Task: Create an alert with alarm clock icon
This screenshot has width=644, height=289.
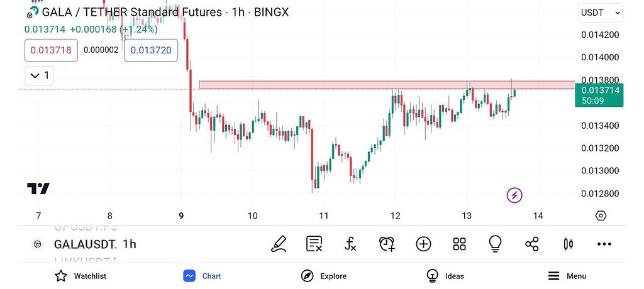Action: click(x=387, y=244)
